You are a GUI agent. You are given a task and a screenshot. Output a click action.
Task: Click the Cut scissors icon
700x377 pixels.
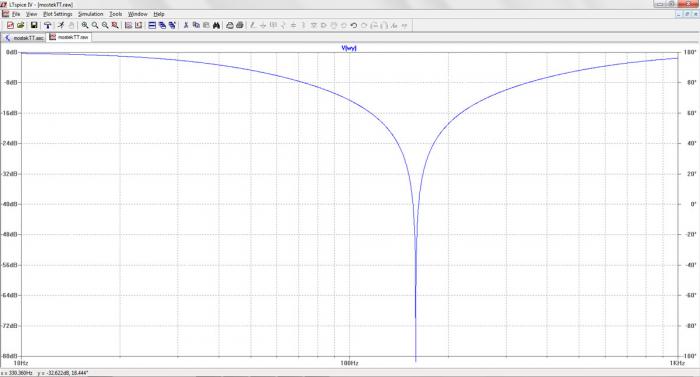186,25
